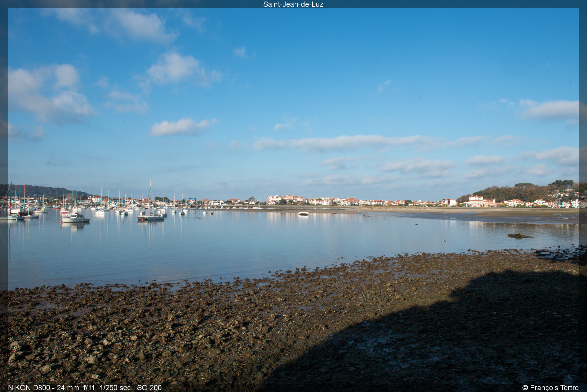The height and width of the screenshot is (392, 587).
Task: Click the harbor photo image
Action: 293,196
